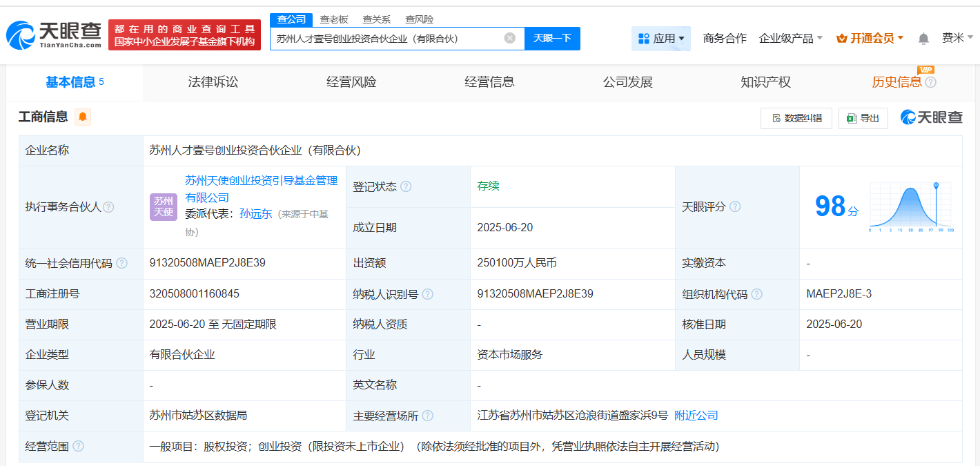Click the orange alert bell beside 工商信息
This screenshot has width=980, height=466.
83,117
